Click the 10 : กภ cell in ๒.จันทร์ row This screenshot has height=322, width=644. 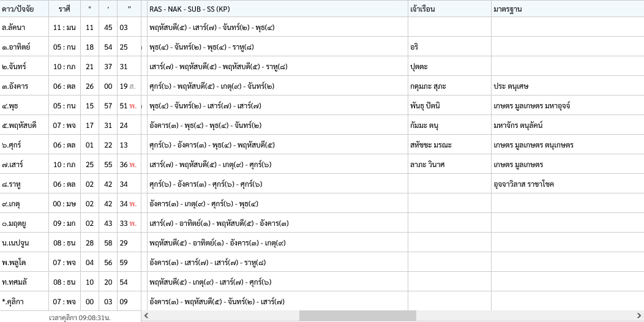coord(64,67)
